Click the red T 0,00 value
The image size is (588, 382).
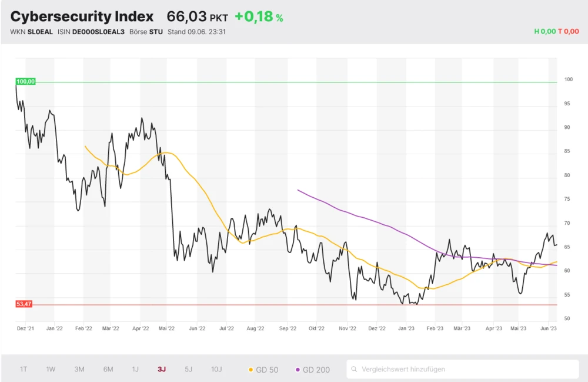tap(568, 32)
